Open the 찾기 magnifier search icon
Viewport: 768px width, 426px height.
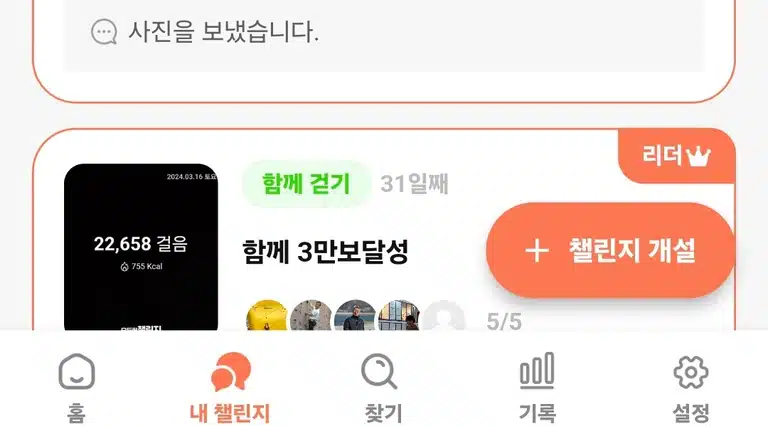tap(379, 372)
